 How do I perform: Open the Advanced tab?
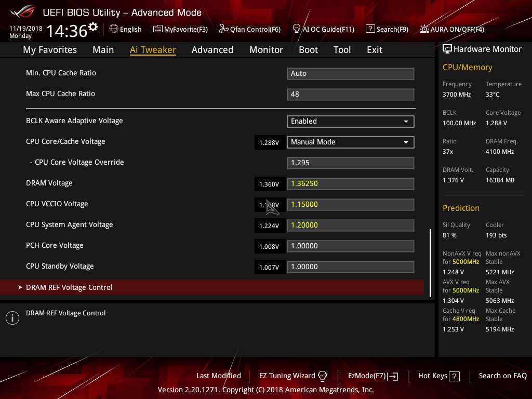tap(212, 50)
